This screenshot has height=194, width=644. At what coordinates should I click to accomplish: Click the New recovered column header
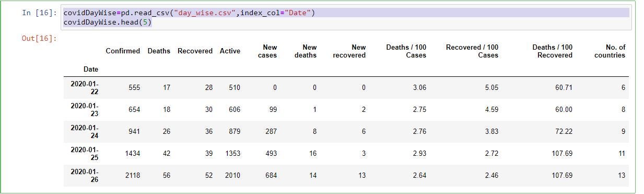pyautogui.click(x=349, y=51)
